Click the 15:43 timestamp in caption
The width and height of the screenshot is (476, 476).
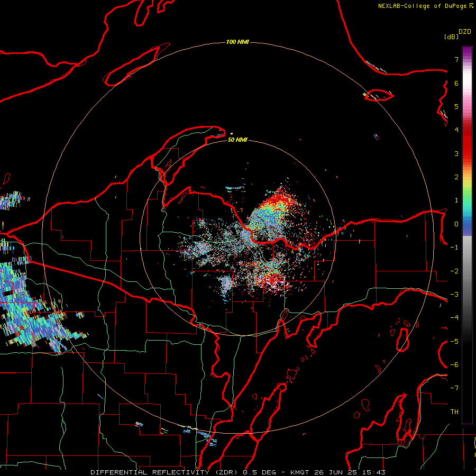373,472
